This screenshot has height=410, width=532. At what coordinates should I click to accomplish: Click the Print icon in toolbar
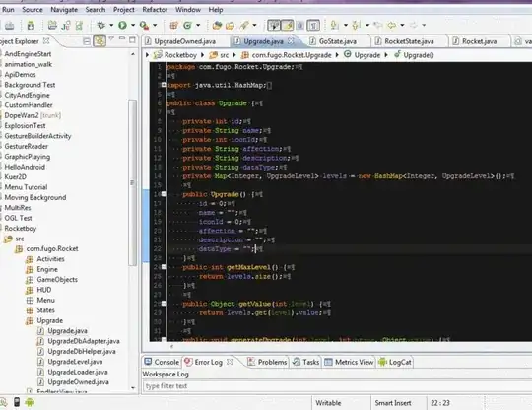tap(10, 25)
